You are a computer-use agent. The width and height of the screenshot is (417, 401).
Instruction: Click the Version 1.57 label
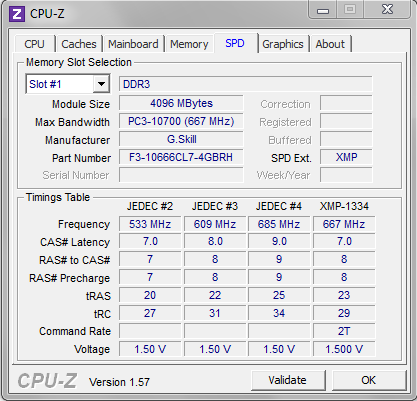click(x=119, y=382)
